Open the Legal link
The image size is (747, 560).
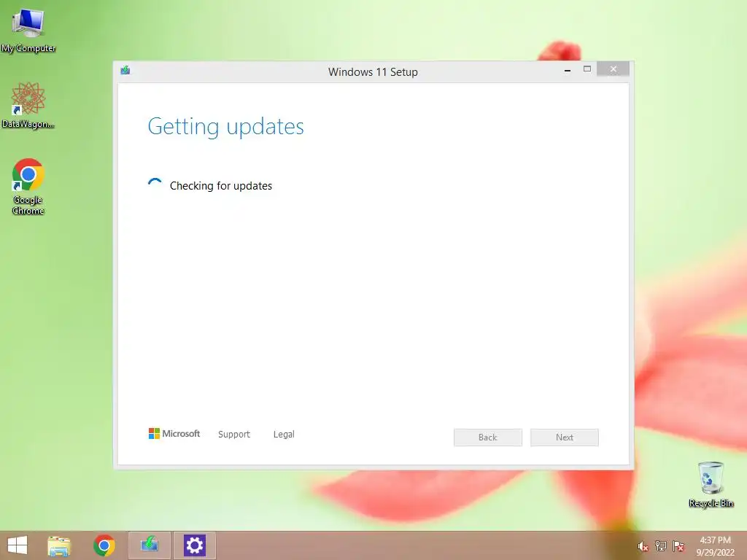[x=284, y=435]
